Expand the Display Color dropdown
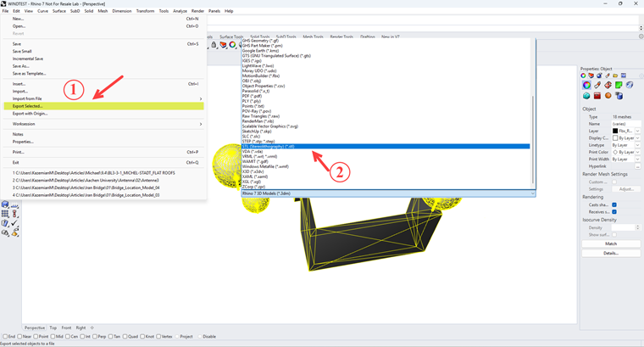 (x=637, y=138)
